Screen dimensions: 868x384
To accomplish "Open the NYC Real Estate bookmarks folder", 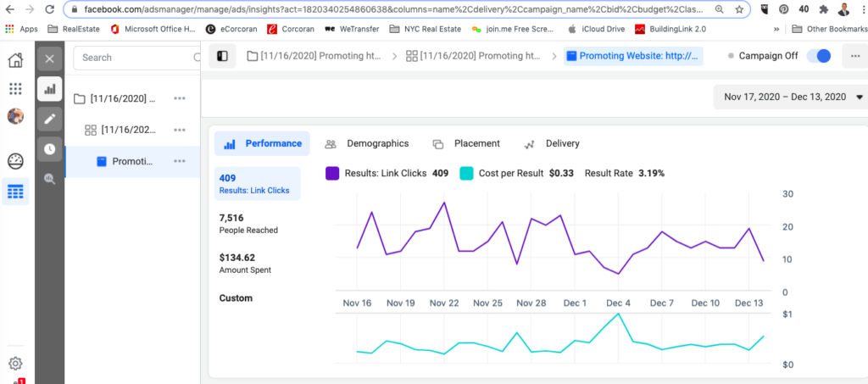I will [426, 29].
